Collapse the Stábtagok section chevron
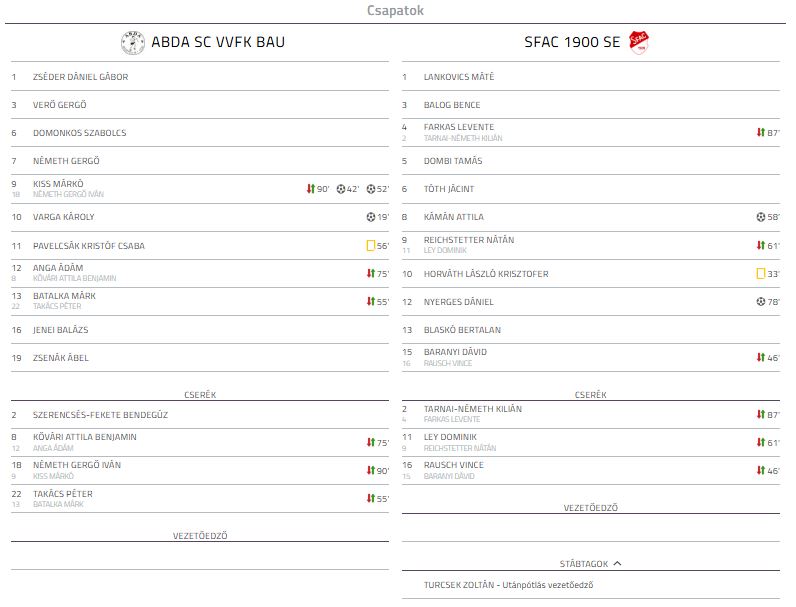This screenshot has height=607, width=796. click(x=617, y=563)
